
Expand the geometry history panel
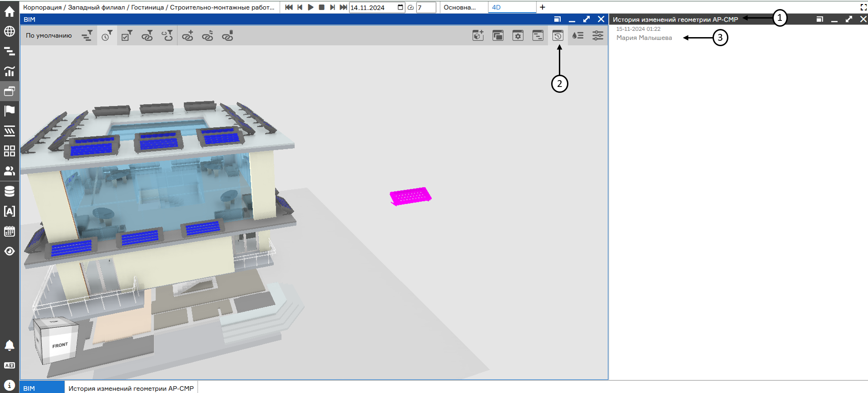click(849, 19)
